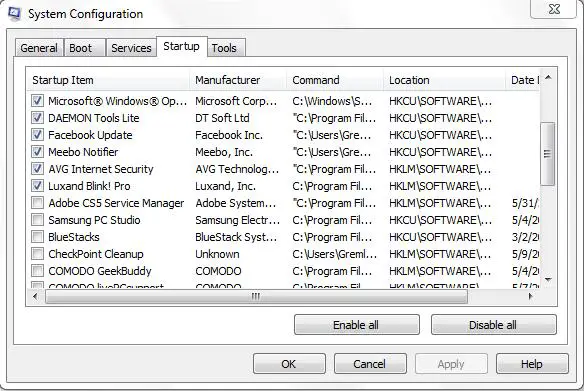Click the vertical scrollbar down arrow

click(x=548, y=279)
